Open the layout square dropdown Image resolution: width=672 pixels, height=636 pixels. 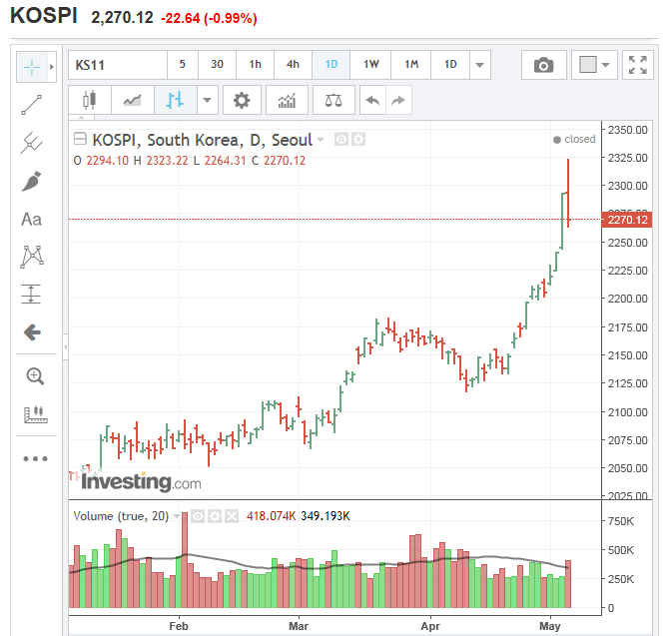coord(594,65)
